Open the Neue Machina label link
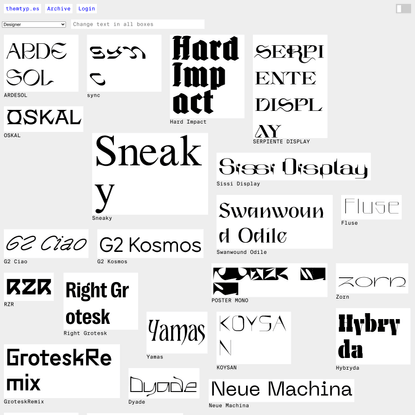 [229, 406]
